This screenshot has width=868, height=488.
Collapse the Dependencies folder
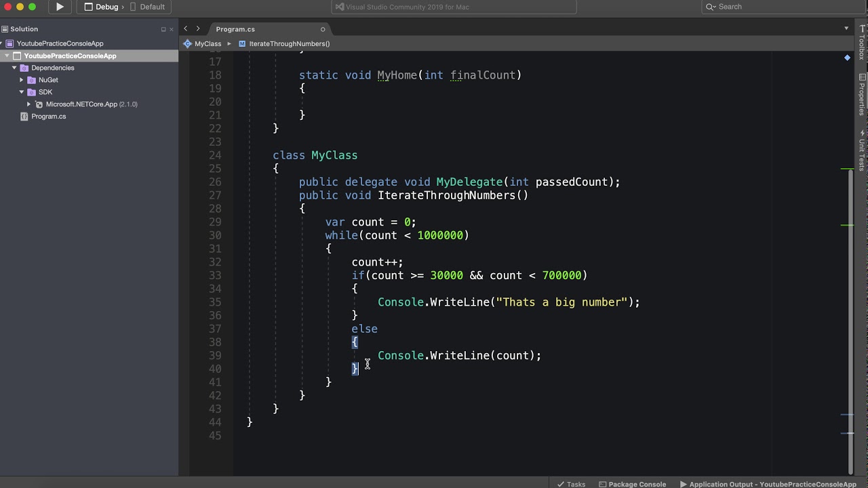tap(14, 68)
